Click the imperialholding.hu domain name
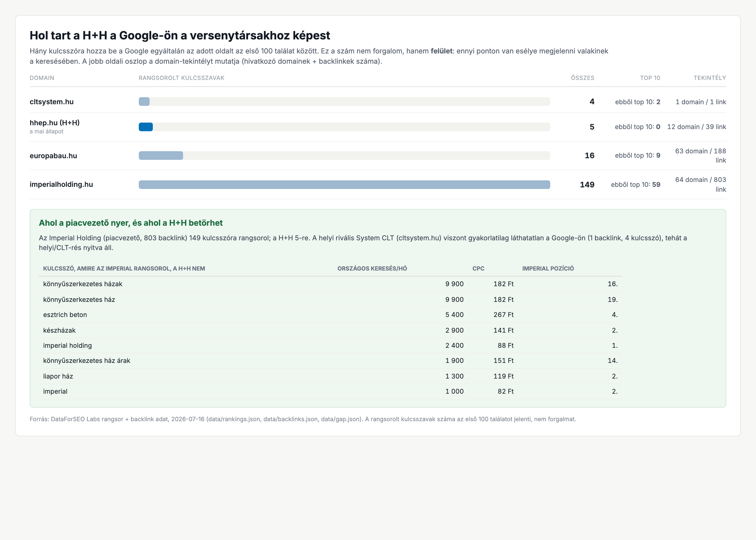Image resolution: width=756 pixels, height=540 pixels. pos(61,184)
